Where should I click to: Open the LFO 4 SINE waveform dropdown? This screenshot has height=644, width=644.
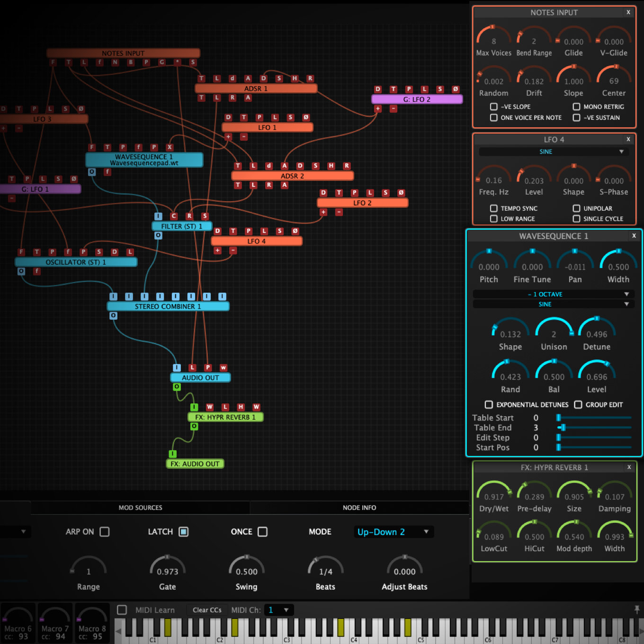click(553, 152)
